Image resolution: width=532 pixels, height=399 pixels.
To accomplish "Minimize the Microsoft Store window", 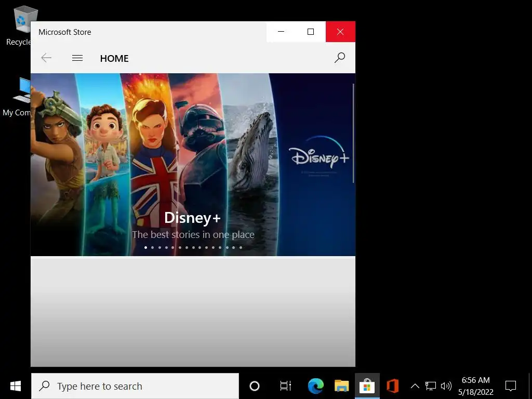I will pos(281,32).
